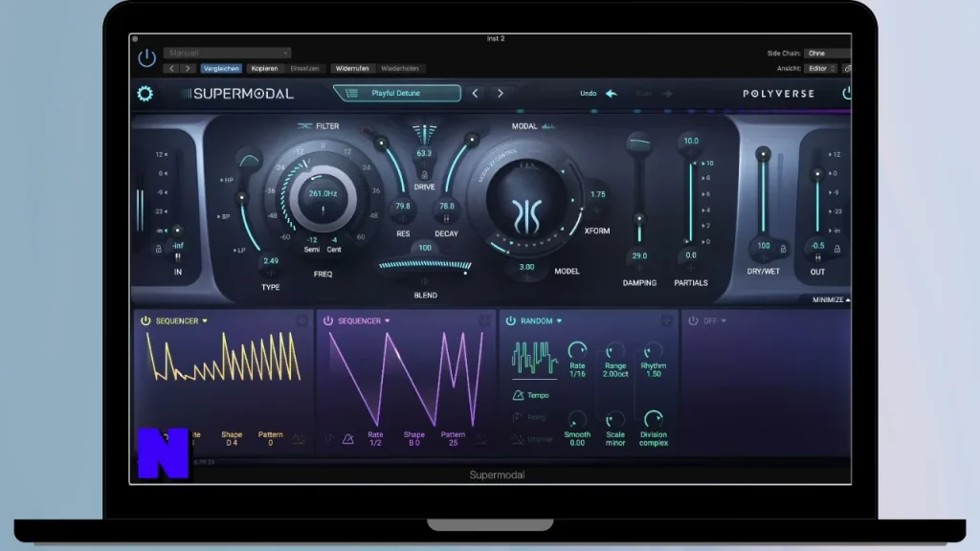980x551 pixels.
Task: Click Einsetzen button
Action: pos(304,69)
